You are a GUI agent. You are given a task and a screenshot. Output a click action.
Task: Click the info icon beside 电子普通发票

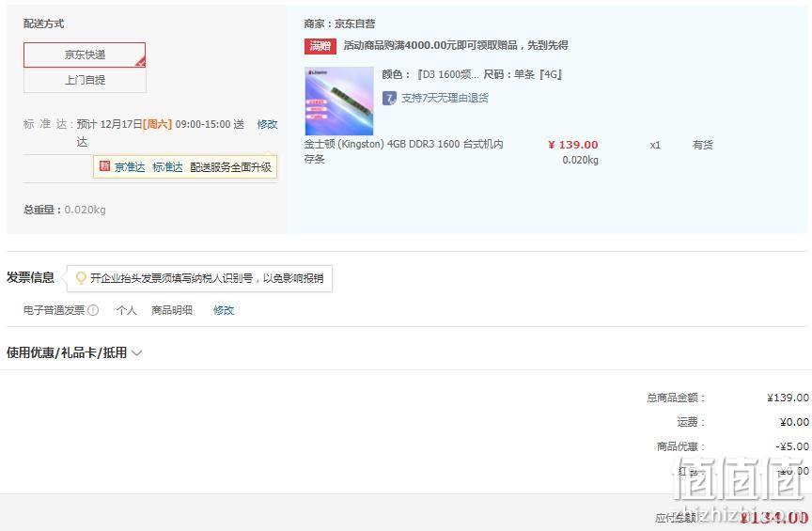pos(93,310)
